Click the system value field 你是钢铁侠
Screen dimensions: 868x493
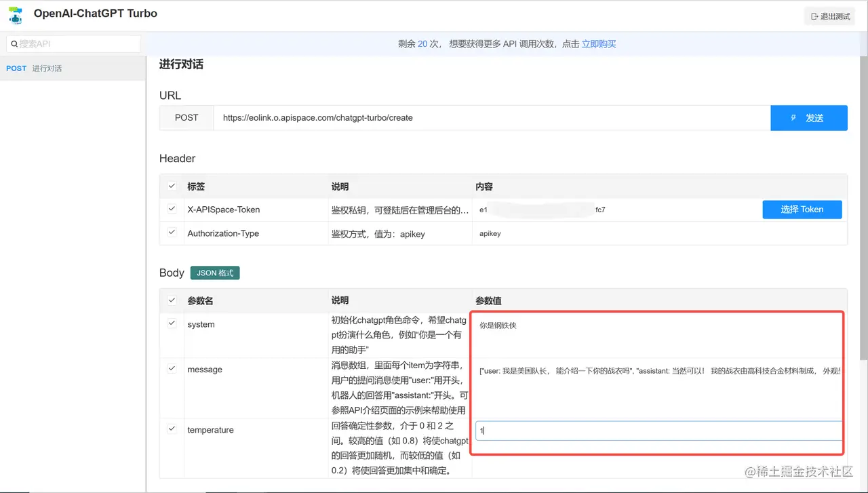658,326
